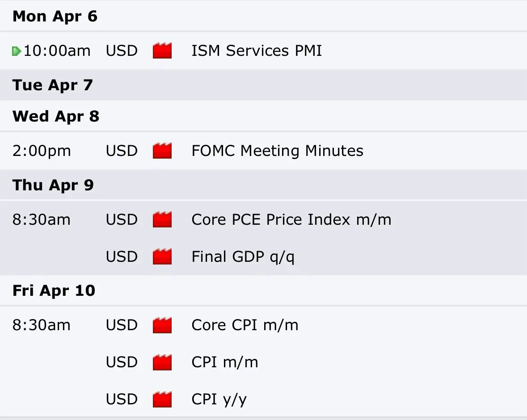Open ISM Services PMI event details
The height and width of the screenshot is (420, 527).
pyautogui.click(x=257, y=51)
